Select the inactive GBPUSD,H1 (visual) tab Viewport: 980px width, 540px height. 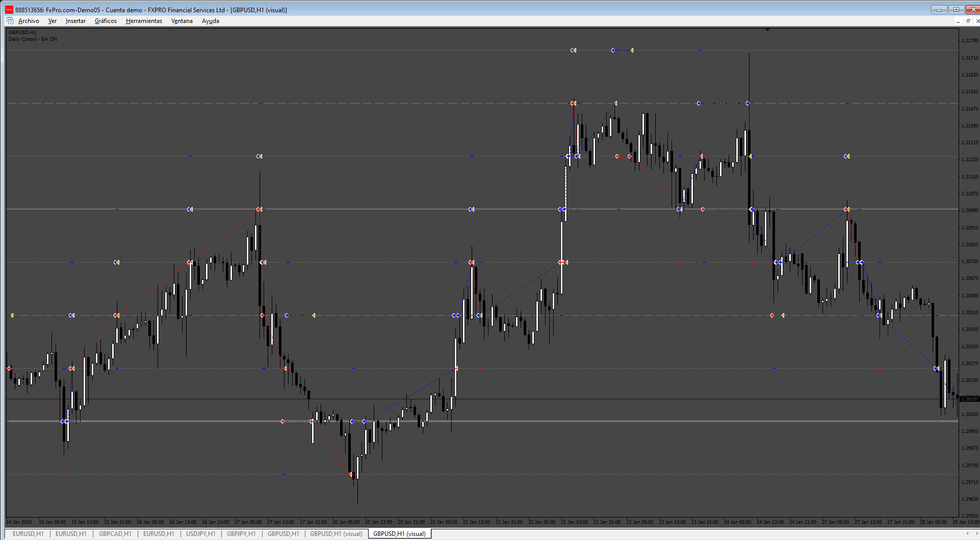tap(336, 534)
